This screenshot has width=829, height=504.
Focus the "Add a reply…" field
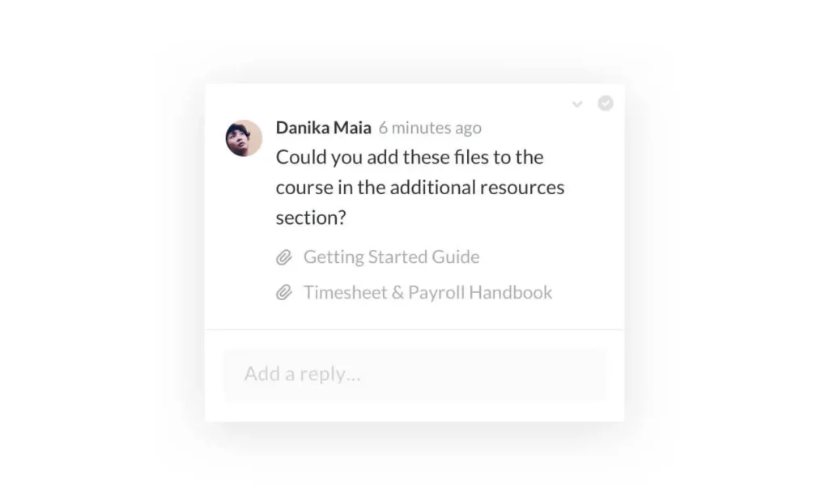(x=414, y=374)
